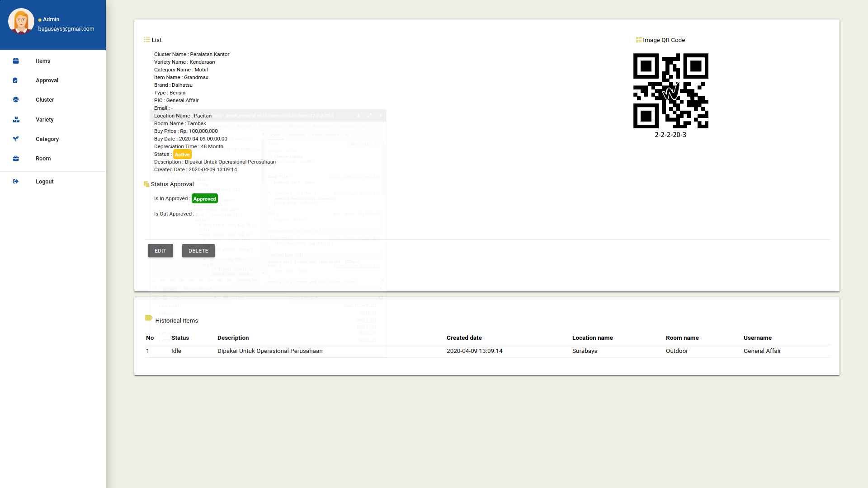Click the Logout link
The width and height of the screenshot is (868, 488).
pyautogui.click(x=45, y=182)
